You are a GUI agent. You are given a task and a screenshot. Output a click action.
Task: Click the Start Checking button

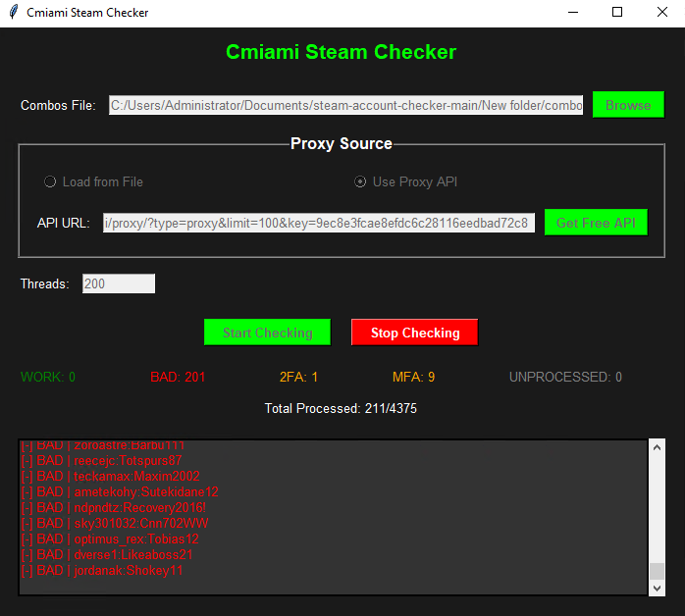pyautogui.click(x=267, y=333)
